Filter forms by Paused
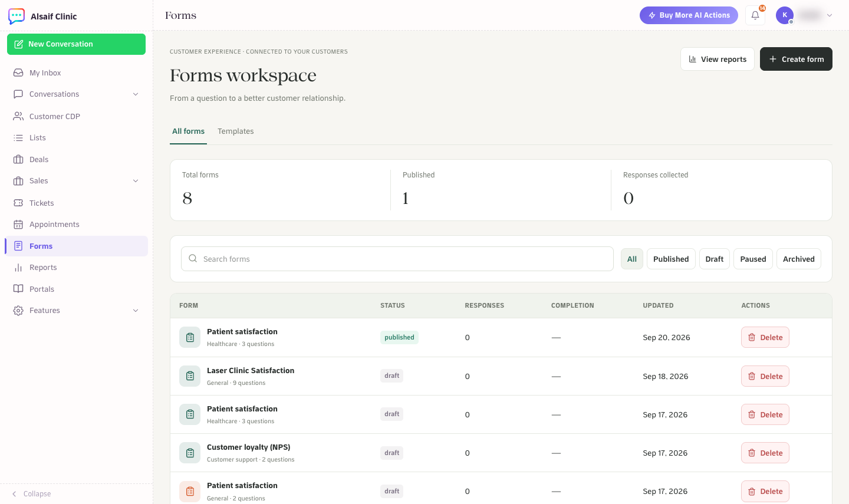849x504 pixels. tap(753, 259)
